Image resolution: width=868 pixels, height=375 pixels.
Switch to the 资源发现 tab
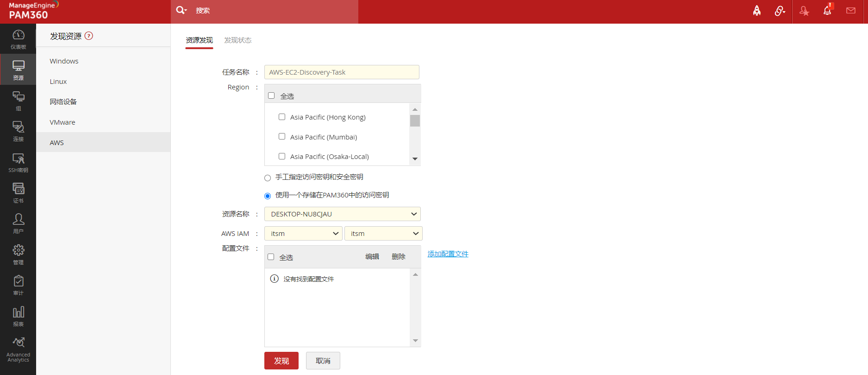[199, 40]
